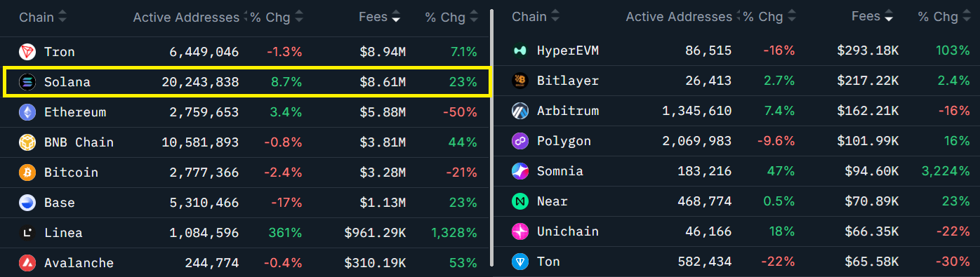
Task: Click the Ethereum logo icon
Action: click(27, 112)
